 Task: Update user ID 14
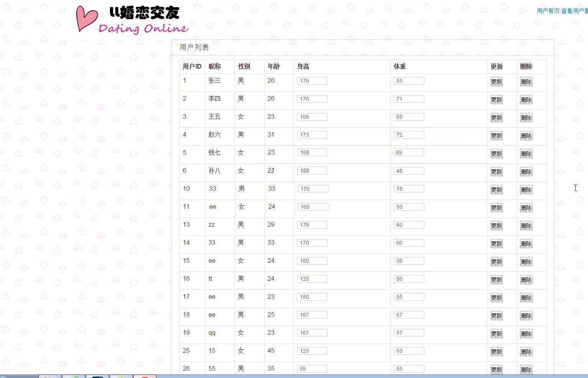click(x=496, y=244)
